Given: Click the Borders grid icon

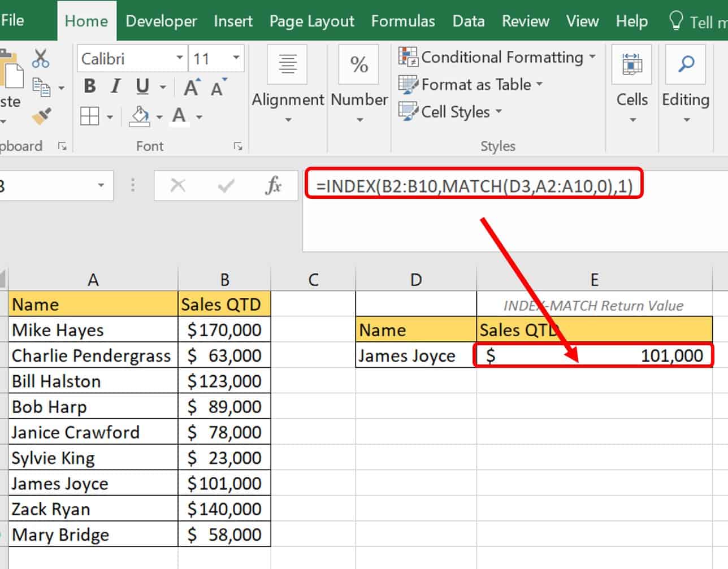Looking at the screenshot, I should pos(90,117).
